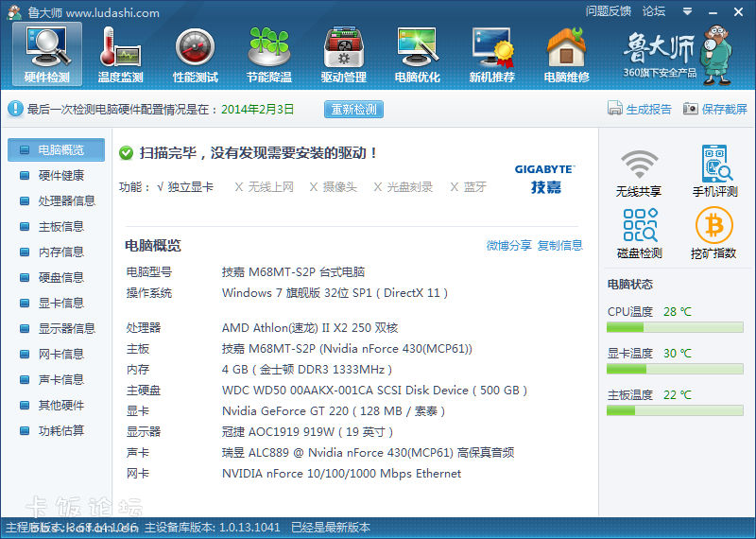This screenshot has width=756, height=539.
Task: Click the 生成报告 generate report icon
Action: click(x=615, y=109)
